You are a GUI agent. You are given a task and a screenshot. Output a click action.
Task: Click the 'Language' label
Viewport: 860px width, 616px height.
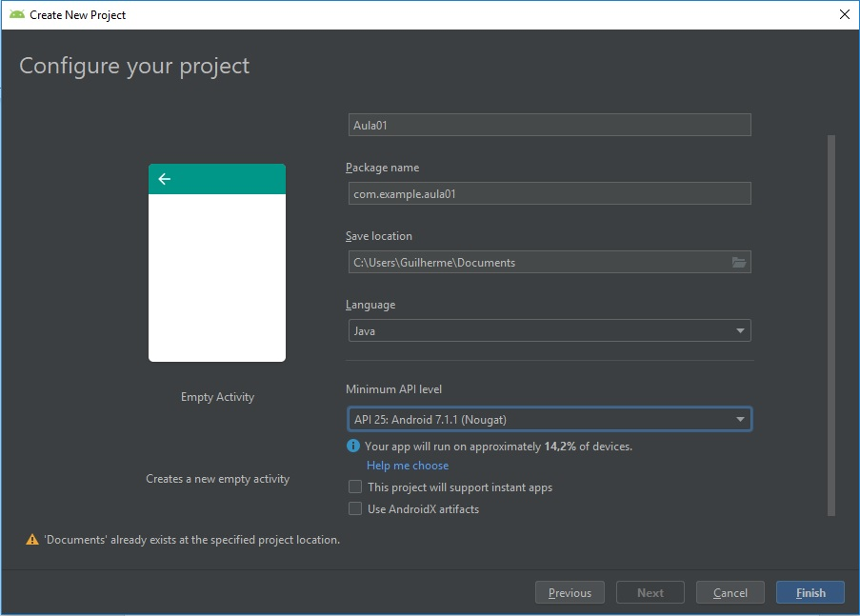370,305
